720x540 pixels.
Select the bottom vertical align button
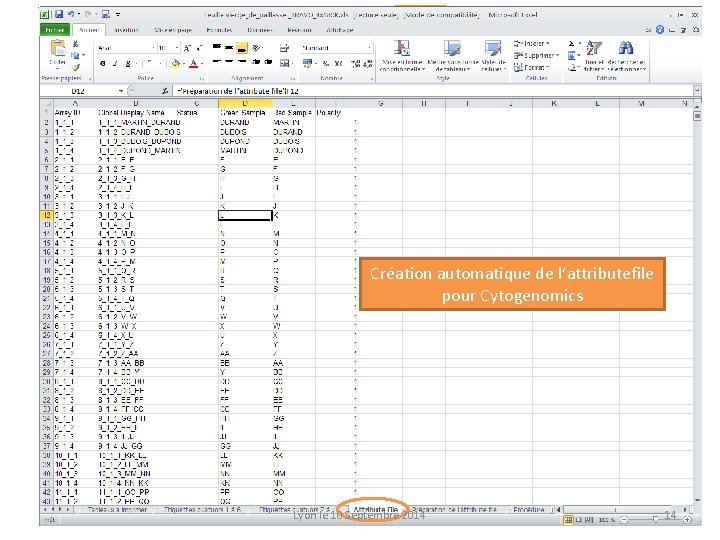click(x=242, y=47)
